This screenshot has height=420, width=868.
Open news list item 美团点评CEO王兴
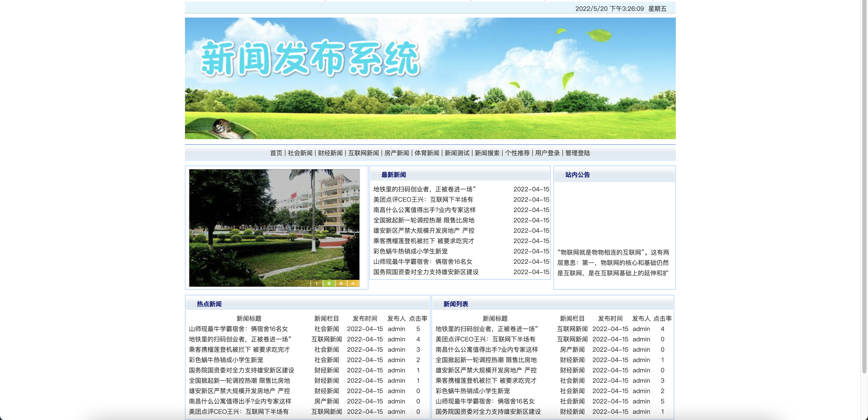pyautogui.click(x=485, y=339)
